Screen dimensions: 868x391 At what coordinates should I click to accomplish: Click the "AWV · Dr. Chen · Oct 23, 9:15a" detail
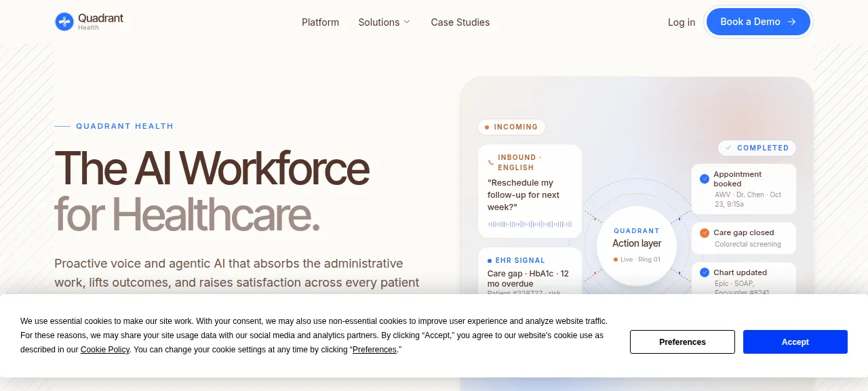[748, 199]
